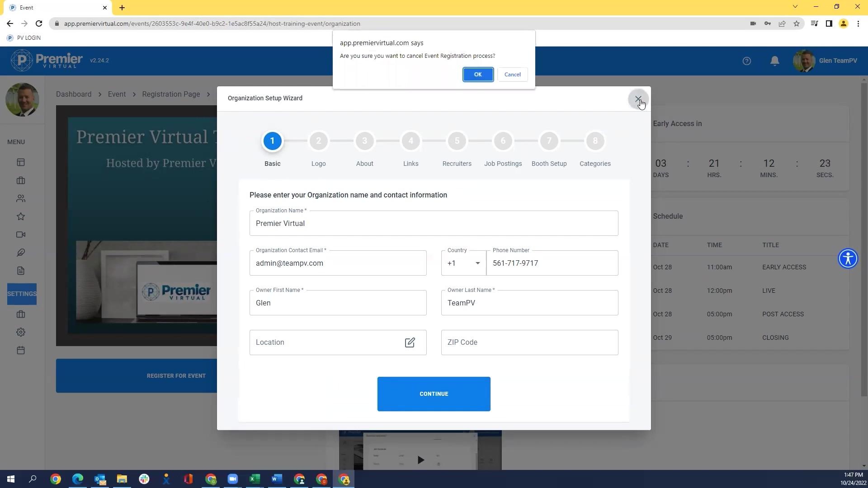Go to step 2 Logo
Viewport: 868px width, 488px height.
tap(318, 141)
